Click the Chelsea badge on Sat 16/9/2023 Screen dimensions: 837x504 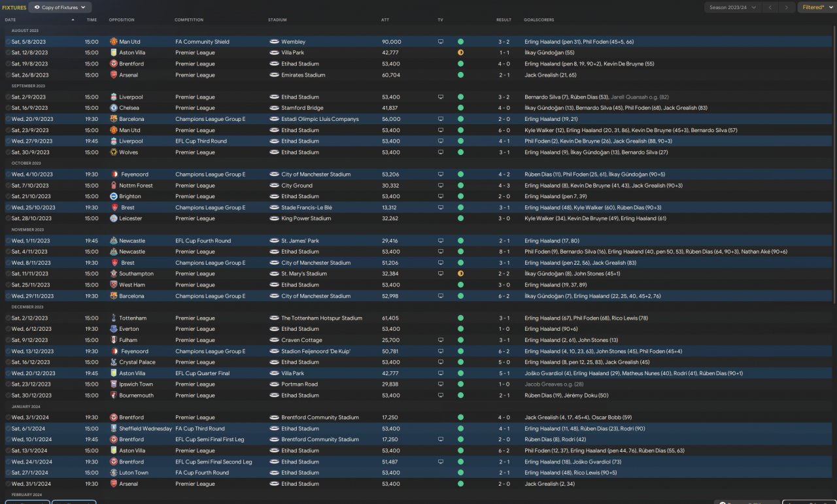[x=114, y=108]
